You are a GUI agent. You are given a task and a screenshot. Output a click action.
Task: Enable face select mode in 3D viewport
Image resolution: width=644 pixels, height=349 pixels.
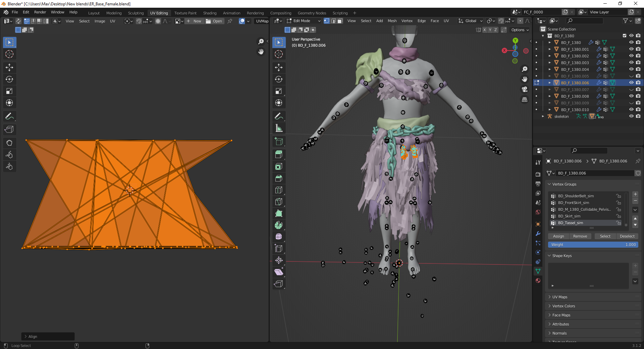(x=340, y=21)
